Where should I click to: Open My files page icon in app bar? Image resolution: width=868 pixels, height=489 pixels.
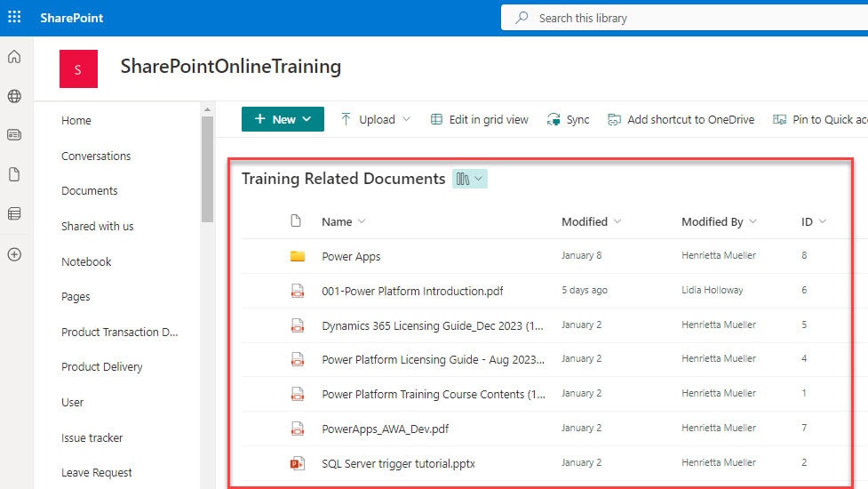point(14,174)
